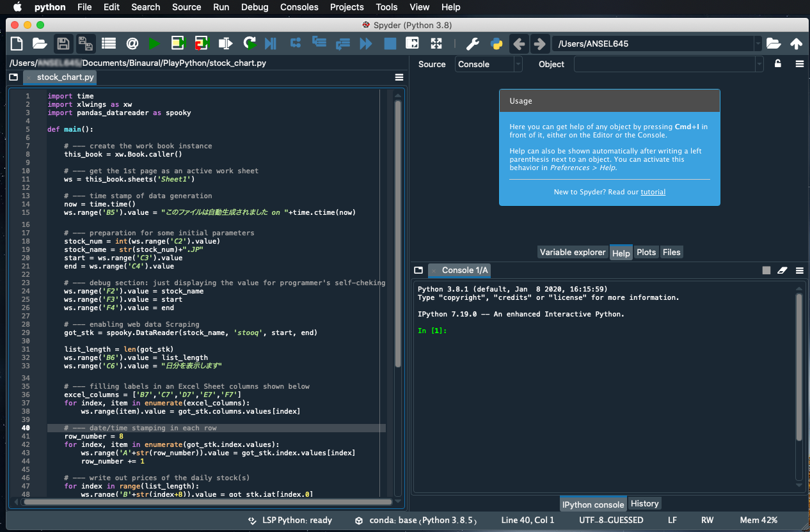This screenshot has width=810, height=532.
Task: Click the debug step-return icon
Action: coord(342,43)
